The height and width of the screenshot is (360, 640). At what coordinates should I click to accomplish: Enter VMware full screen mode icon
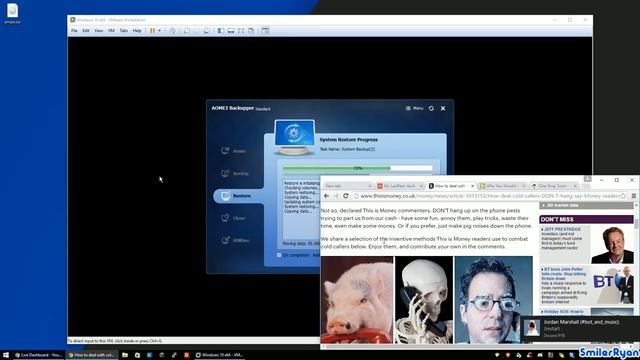(x=241, y=31)
